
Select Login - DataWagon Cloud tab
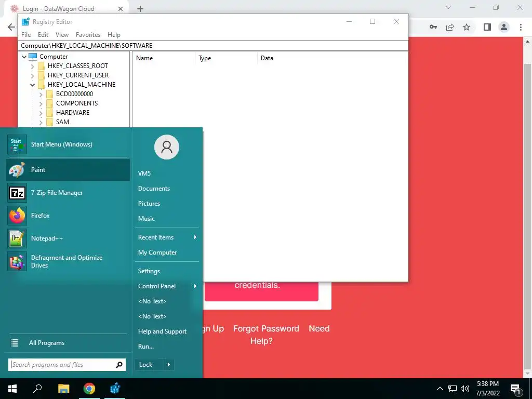[x=66, y=9]
